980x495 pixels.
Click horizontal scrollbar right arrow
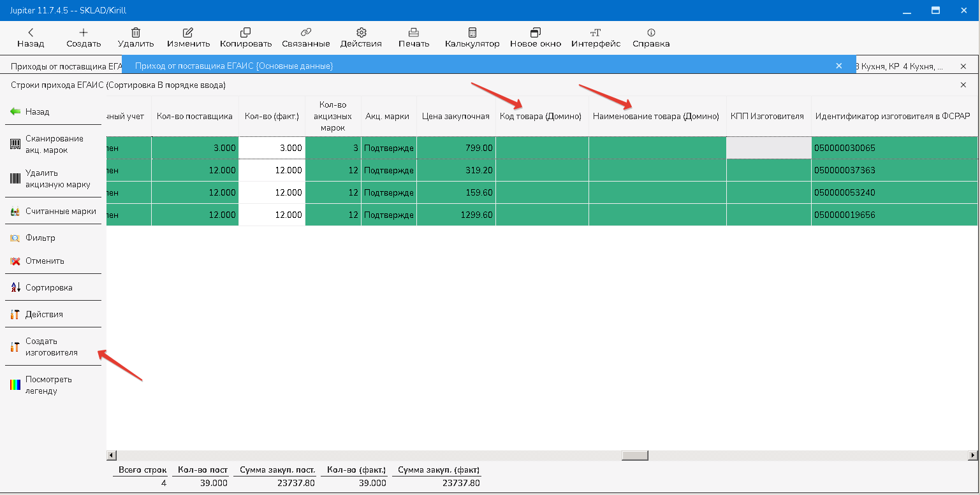coord(972,456)
